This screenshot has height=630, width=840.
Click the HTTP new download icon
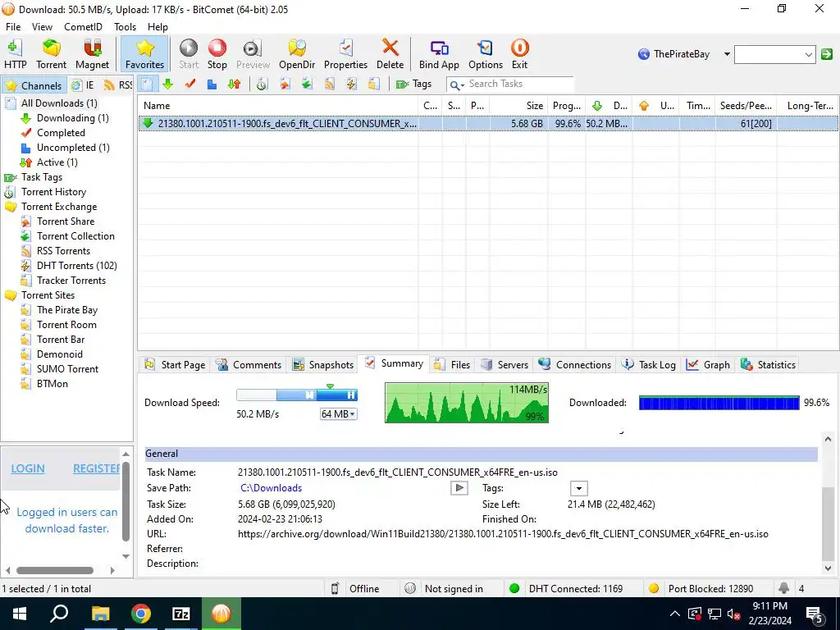[15, 54]
